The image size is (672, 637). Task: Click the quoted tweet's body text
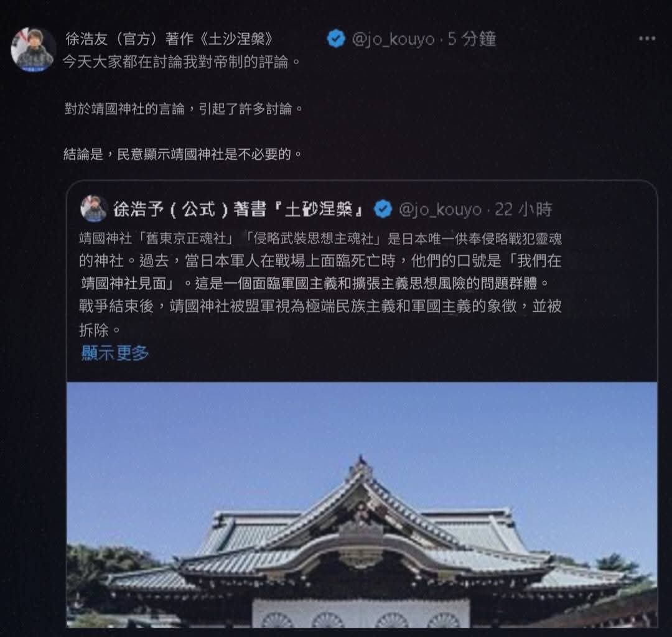(320, 284)
